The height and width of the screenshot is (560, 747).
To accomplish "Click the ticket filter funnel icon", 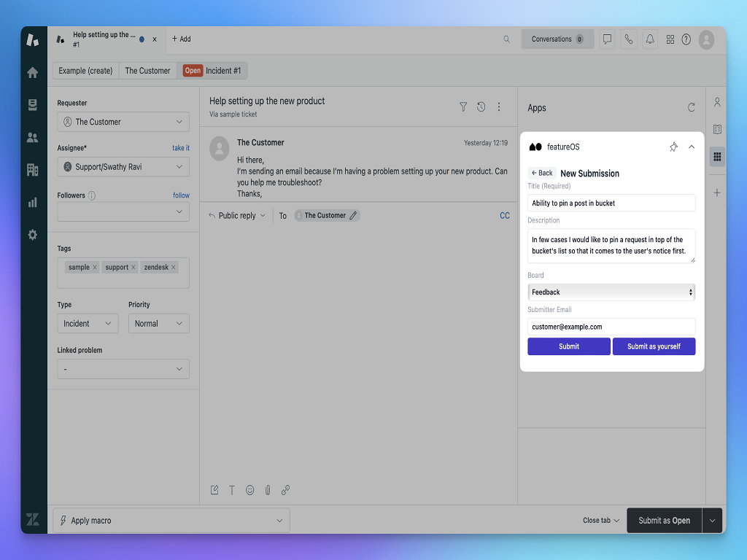I will [x=463, y=107].
